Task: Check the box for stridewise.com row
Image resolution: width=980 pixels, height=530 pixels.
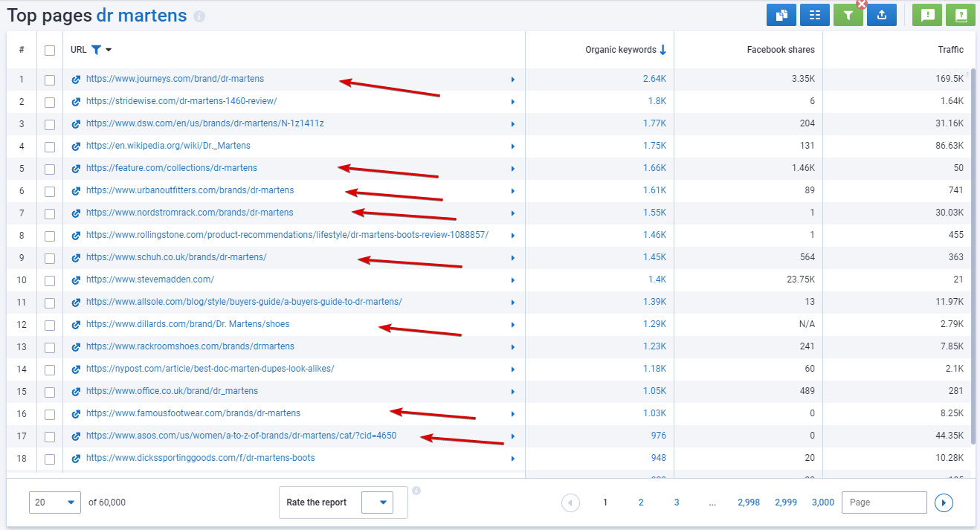Action: [x=50, y=102]
